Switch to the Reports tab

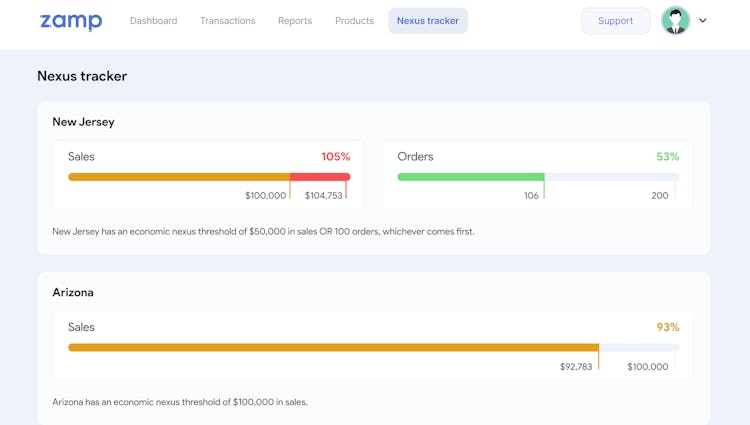tap(295, 21)
